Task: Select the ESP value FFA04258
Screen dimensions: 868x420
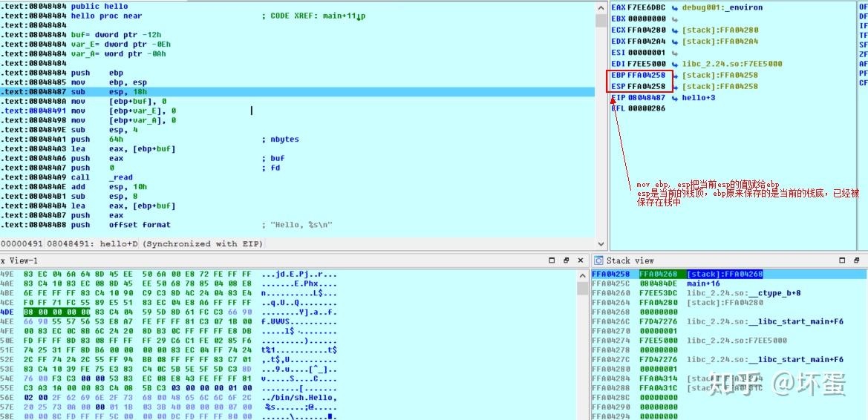Action: [647, 87]
